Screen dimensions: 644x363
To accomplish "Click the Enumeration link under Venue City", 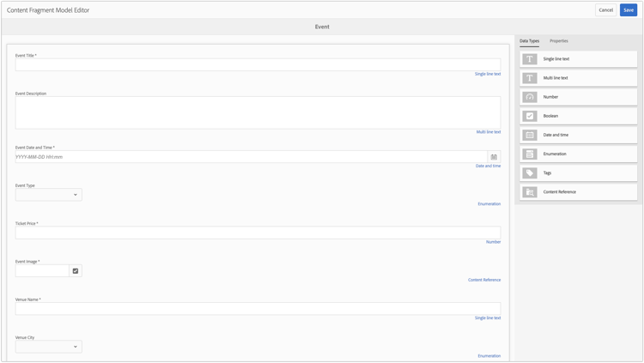I will (x=489, y=356).
